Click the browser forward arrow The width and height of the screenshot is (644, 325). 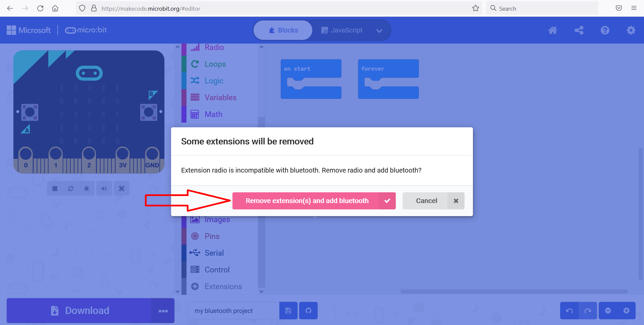click(x=25, y=8)
